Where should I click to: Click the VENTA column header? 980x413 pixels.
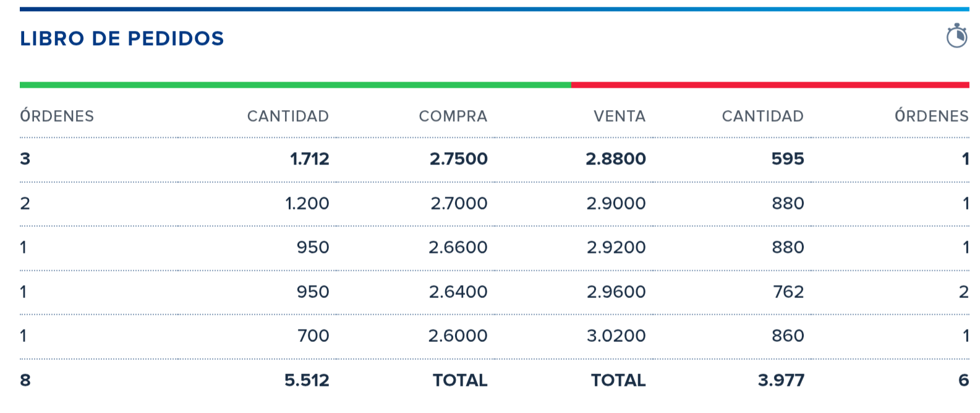[x=619, y=116]
